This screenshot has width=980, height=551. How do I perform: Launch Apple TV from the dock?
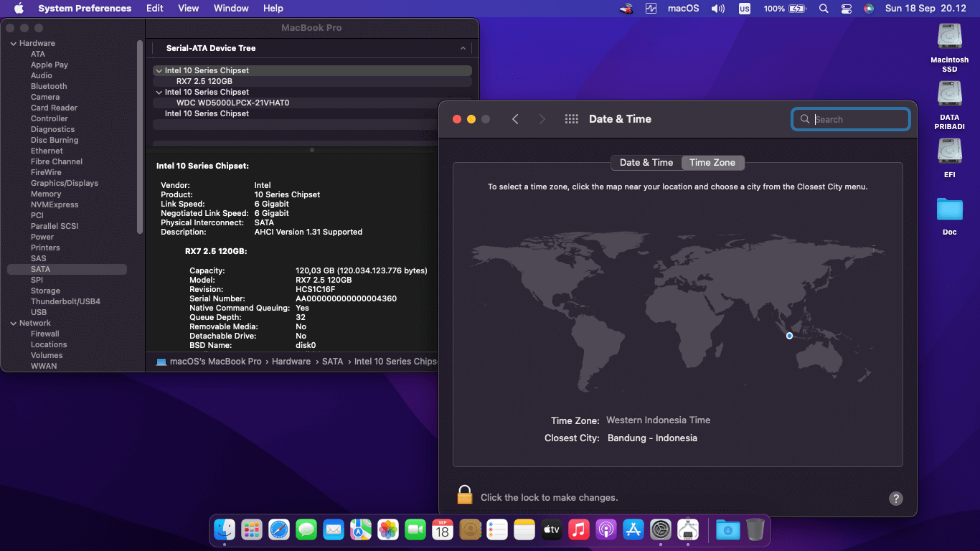click(x=552, y=530)
